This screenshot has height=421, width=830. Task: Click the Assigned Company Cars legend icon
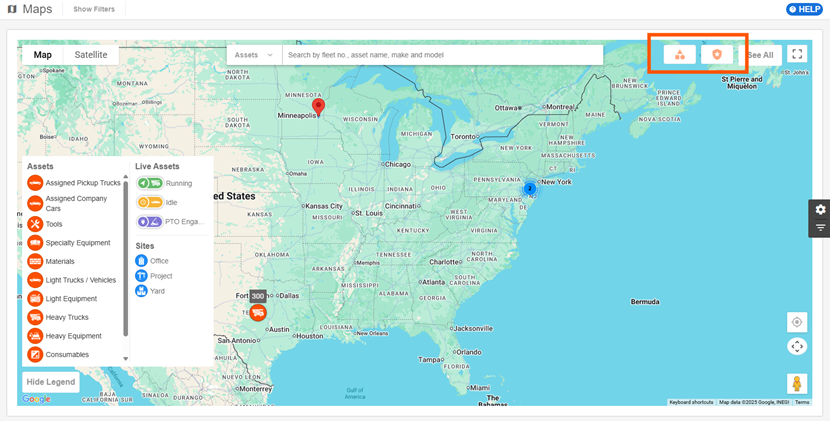[x=35, y=203]
